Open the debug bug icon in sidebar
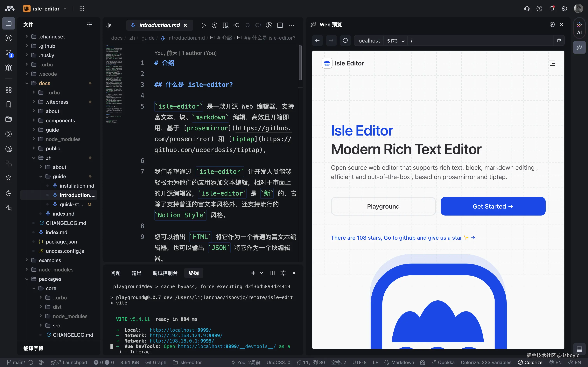 tap(9, 68)
